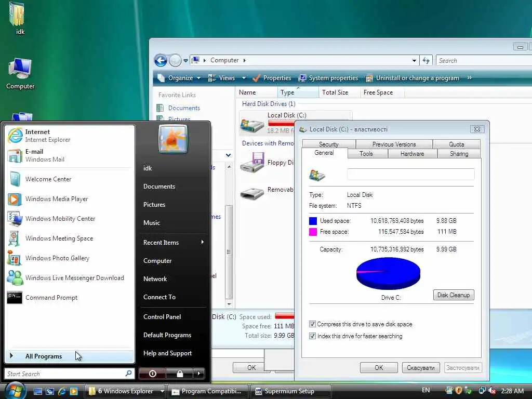Screen dimensions: 532x399
Task: Open shutdown options arrow in Start menu
Action: [199, 374]
